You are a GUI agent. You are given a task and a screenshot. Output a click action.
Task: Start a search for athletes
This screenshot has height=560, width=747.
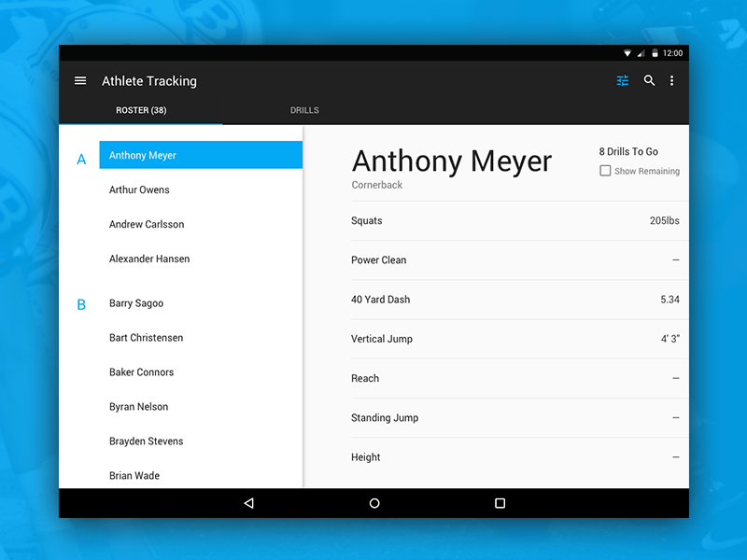tap(649, 81)
